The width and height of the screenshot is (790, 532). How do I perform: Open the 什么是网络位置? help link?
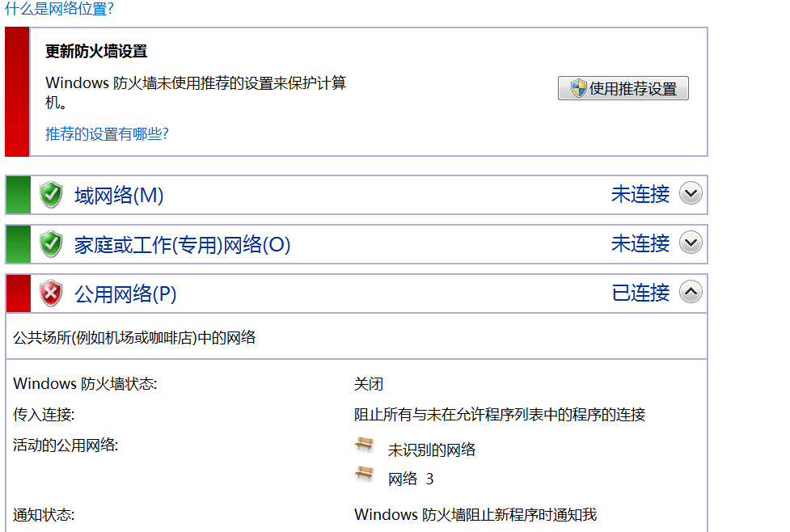(x=60, y=7)
